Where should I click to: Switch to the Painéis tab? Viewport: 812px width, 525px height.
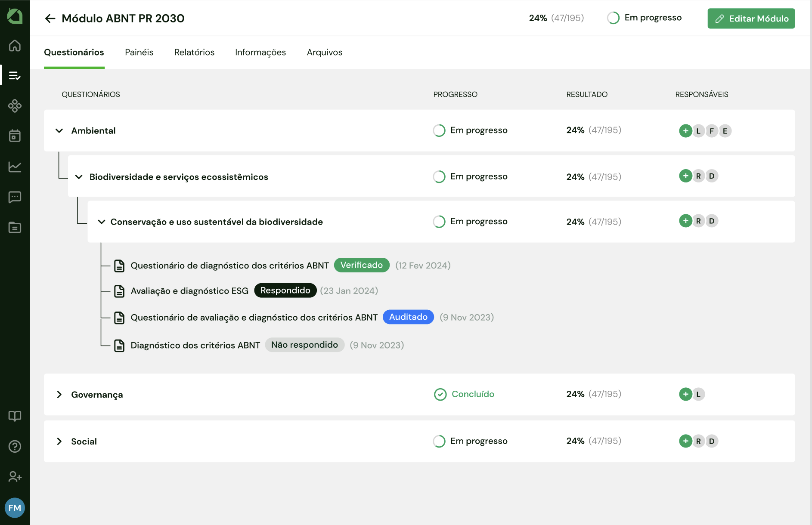pyautogui.click(x=139, y=52)
